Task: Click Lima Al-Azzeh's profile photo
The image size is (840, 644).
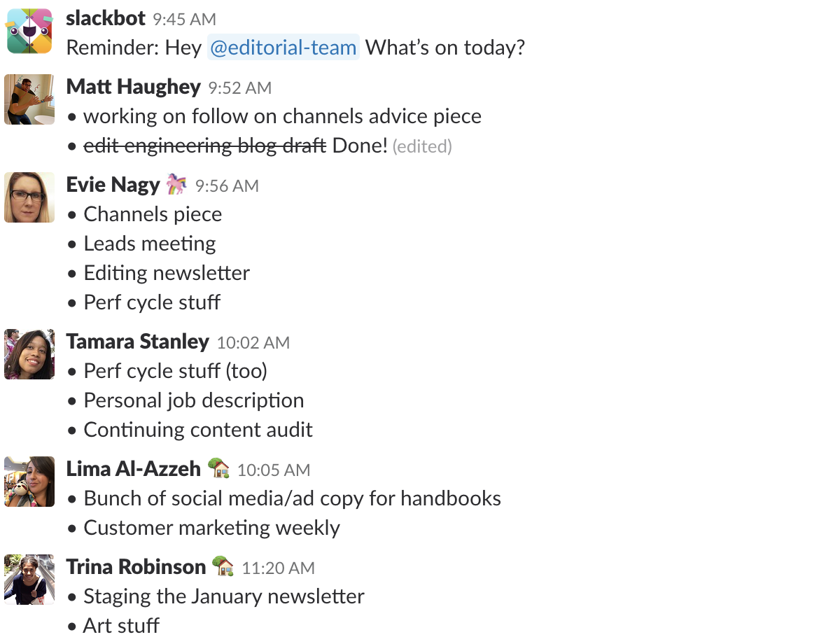Action: (x=29, y=482)
